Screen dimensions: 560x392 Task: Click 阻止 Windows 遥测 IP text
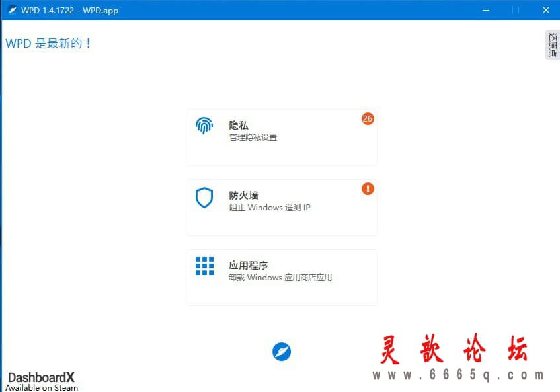click(270, 208)
